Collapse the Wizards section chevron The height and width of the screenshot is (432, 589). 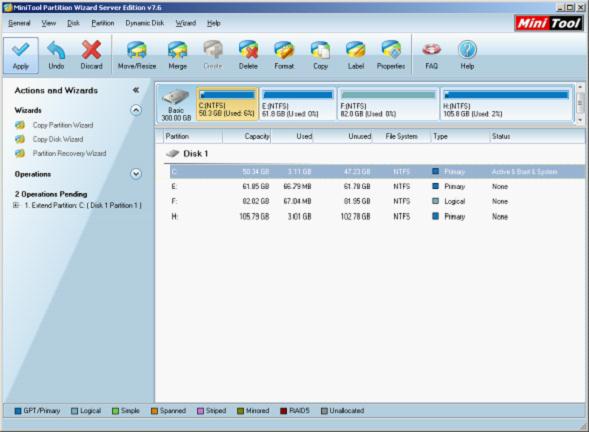tap(136, 110)
